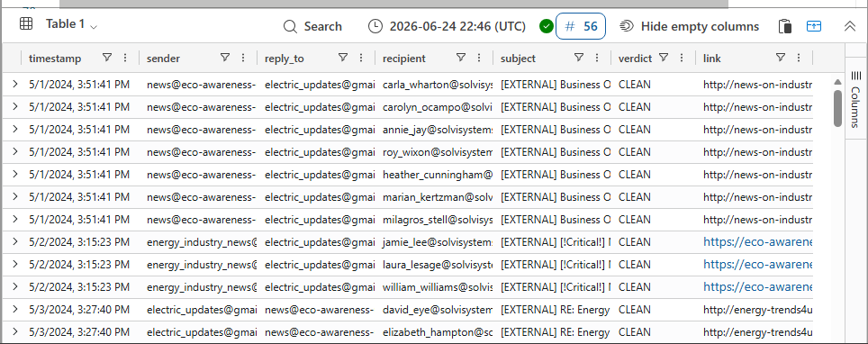Filter the recipient column
Viewport: 868px width, 344px height.
coord(461,58)
